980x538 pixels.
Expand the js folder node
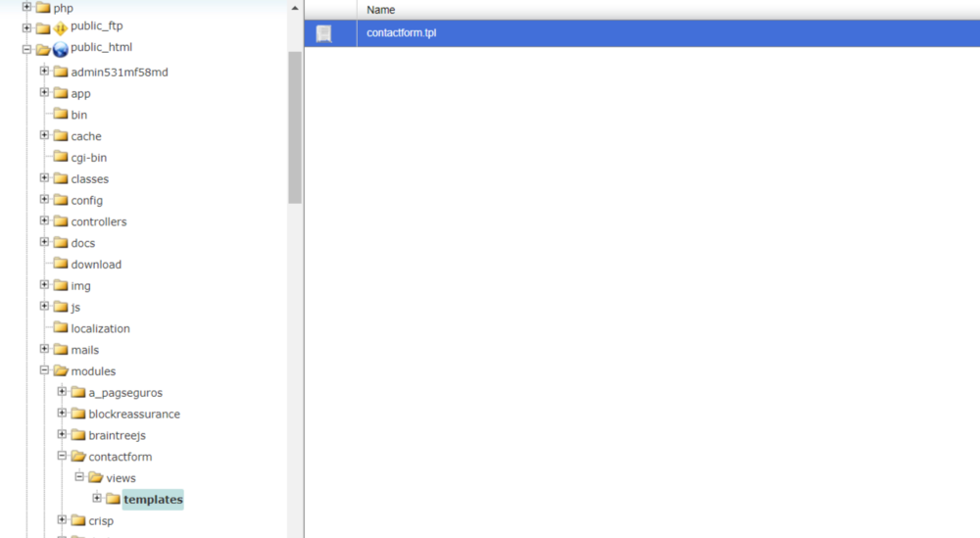(x=44, y=306)
